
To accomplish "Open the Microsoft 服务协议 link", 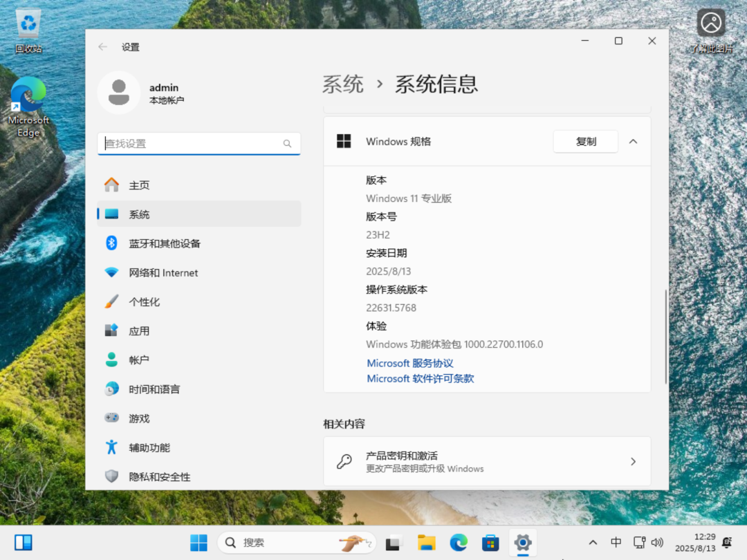I will click(x=410, y=363).
